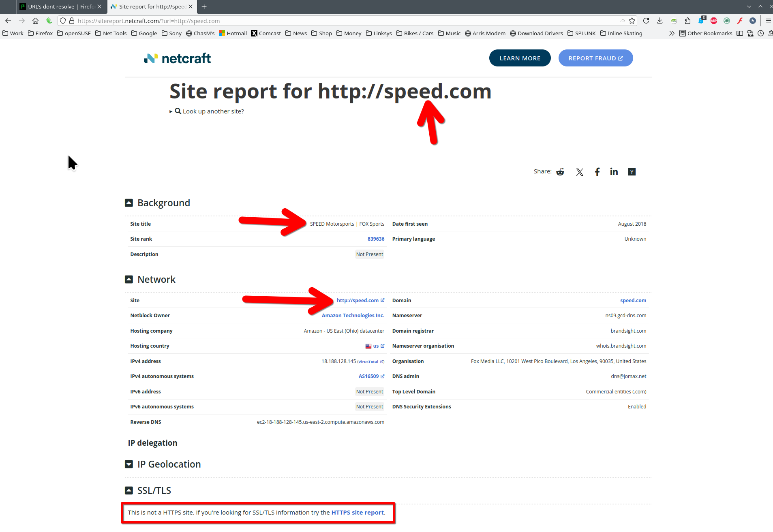Open the history clock icon in toolbar
Screen dimensions: 773x532
760,33
